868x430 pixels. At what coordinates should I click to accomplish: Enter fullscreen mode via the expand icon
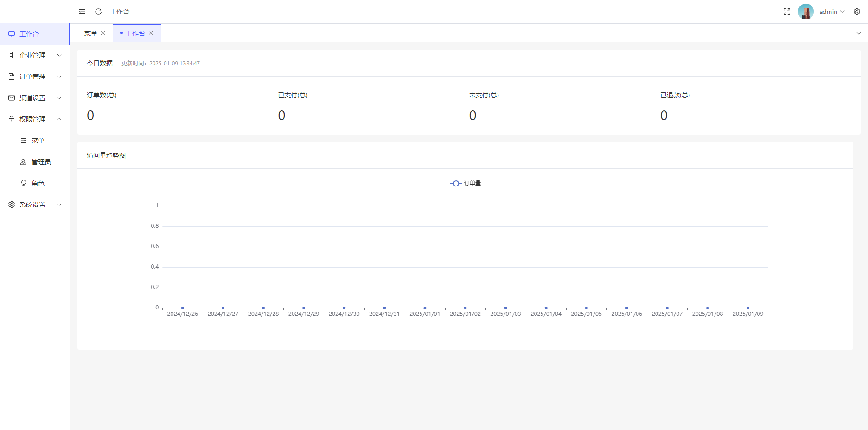click(787, 12)
